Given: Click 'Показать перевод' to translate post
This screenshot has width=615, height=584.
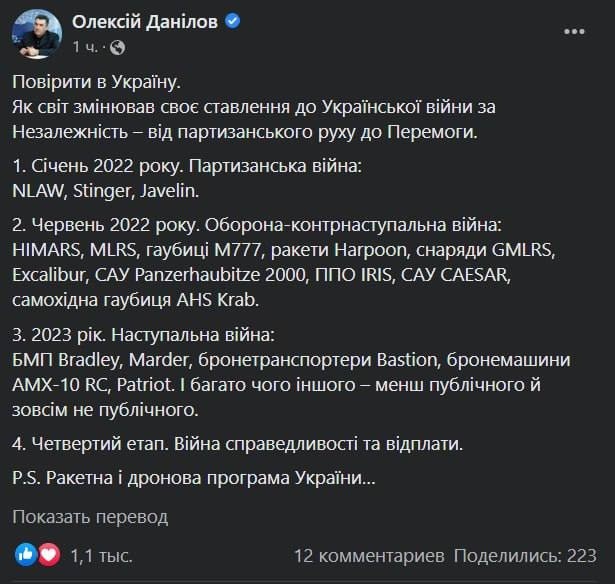Looking at the screenshot, I should [90, 517].
